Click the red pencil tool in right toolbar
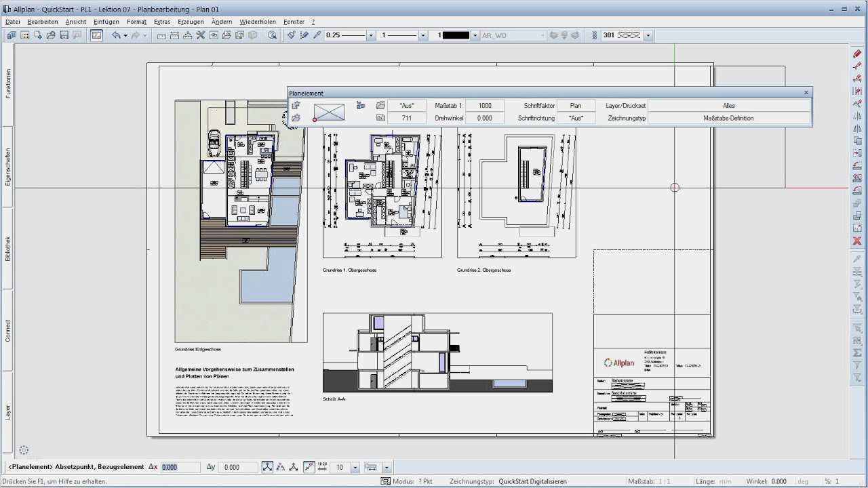 pyautogui.click(x=857, y=54)
